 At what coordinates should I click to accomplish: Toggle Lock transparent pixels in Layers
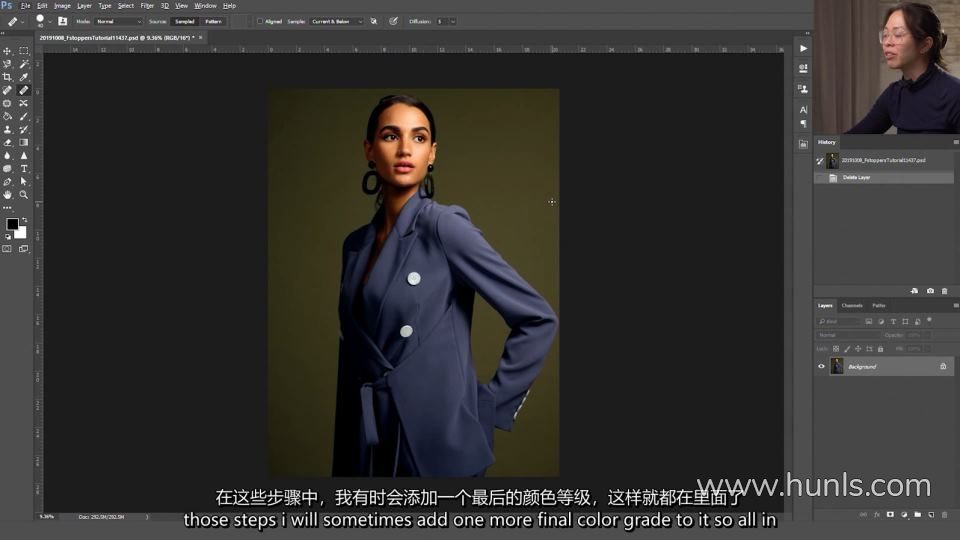[x=836, y=349]
